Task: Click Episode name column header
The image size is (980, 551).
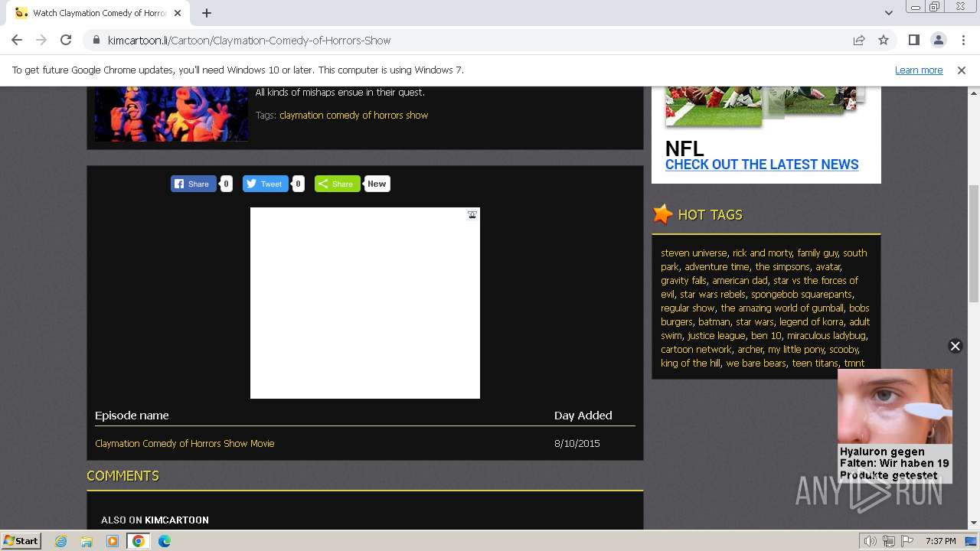Action: point(132,416)
